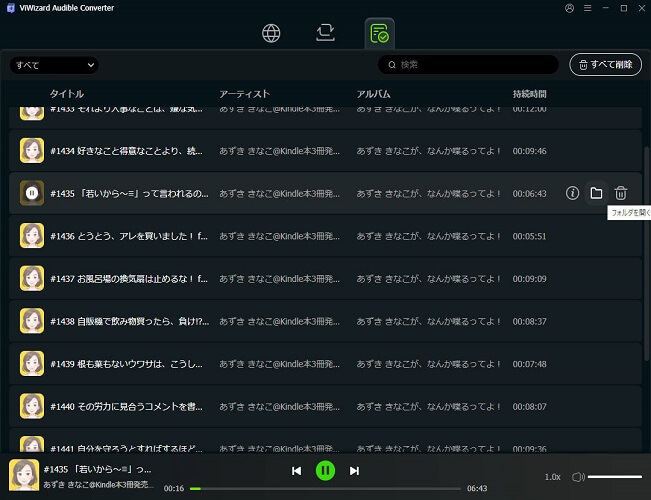Skip to next track
The width and height of the screenshot is (651, 500).
click(x=354, y=471)
